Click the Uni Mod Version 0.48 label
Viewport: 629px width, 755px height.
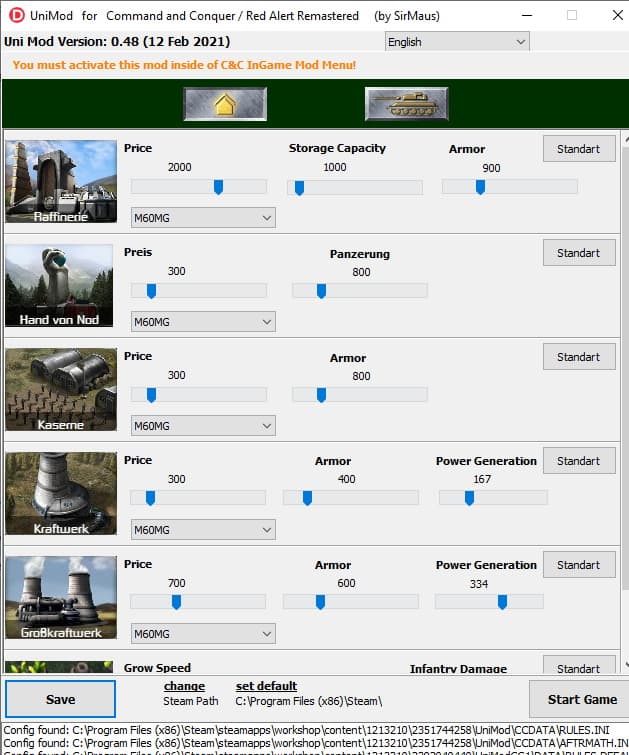117,41
